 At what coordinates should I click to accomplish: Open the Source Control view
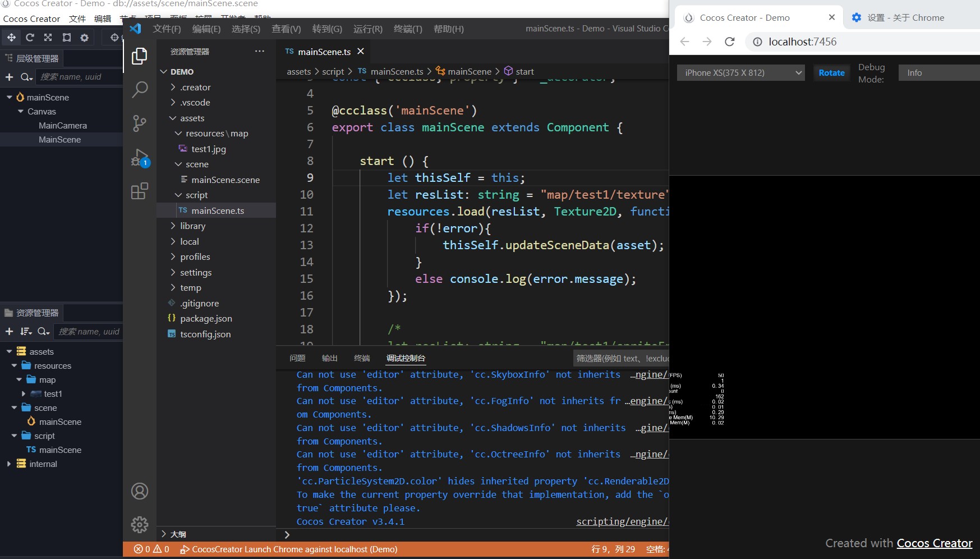[x=139, y=123]
